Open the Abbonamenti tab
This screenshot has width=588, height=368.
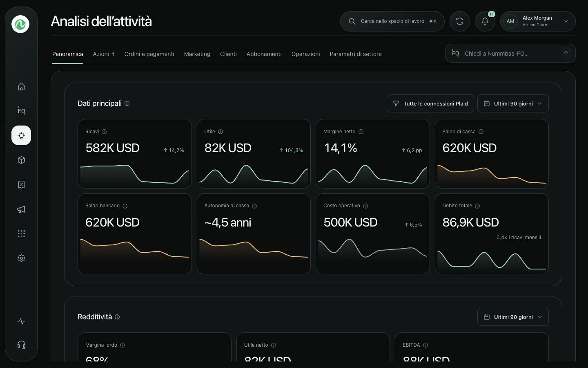264,54
